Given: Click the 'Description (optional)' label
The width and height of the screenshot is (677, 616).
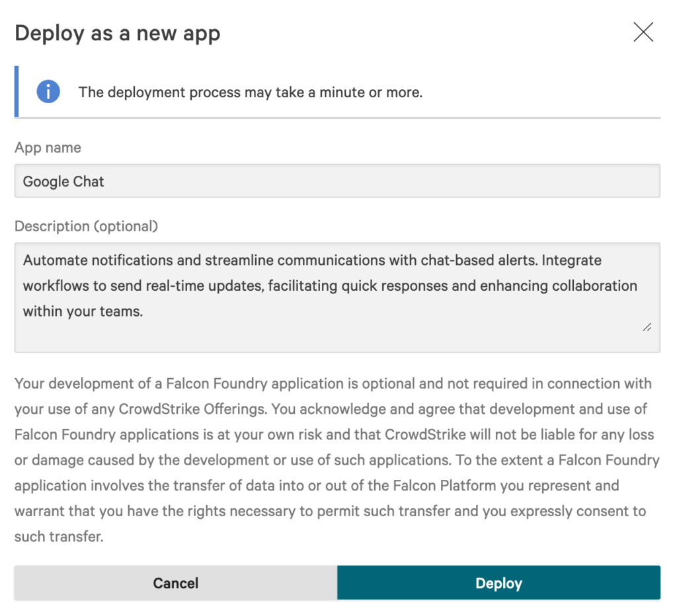Looking at the screenshot, I should (87, 226).
